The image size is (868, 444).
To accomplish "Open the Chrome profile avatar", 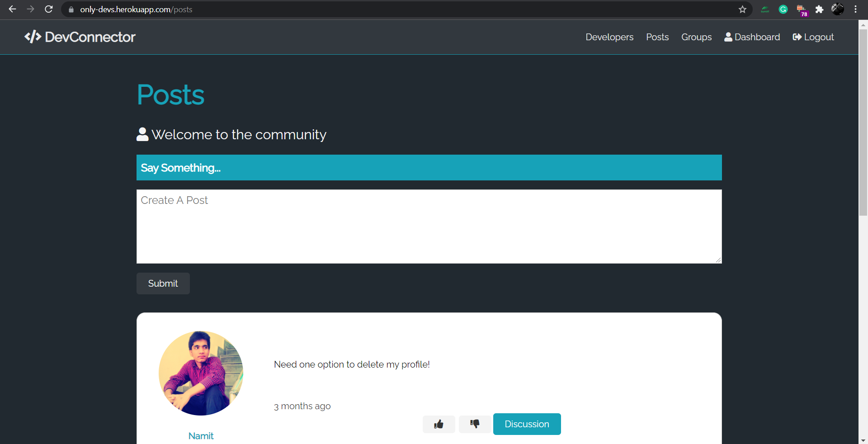I will [x=838, y=9].
